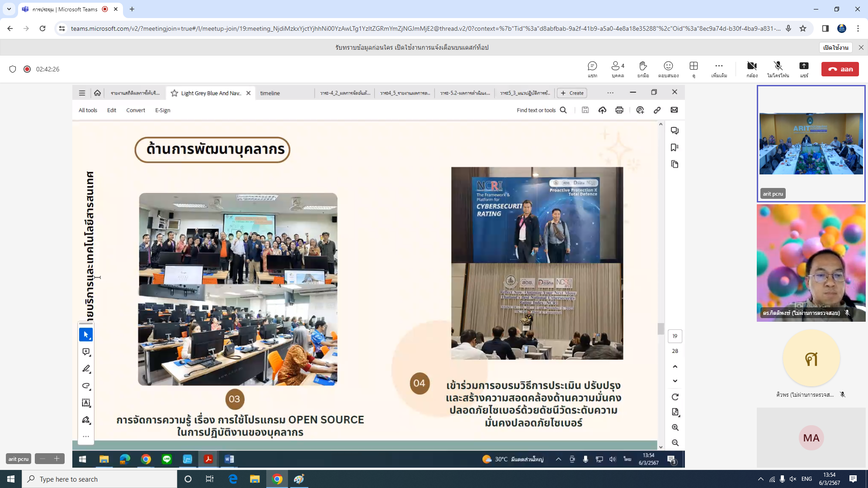
Task: Show hidden system tray icons
Action: pyautogui.click(x=760, y=479)
